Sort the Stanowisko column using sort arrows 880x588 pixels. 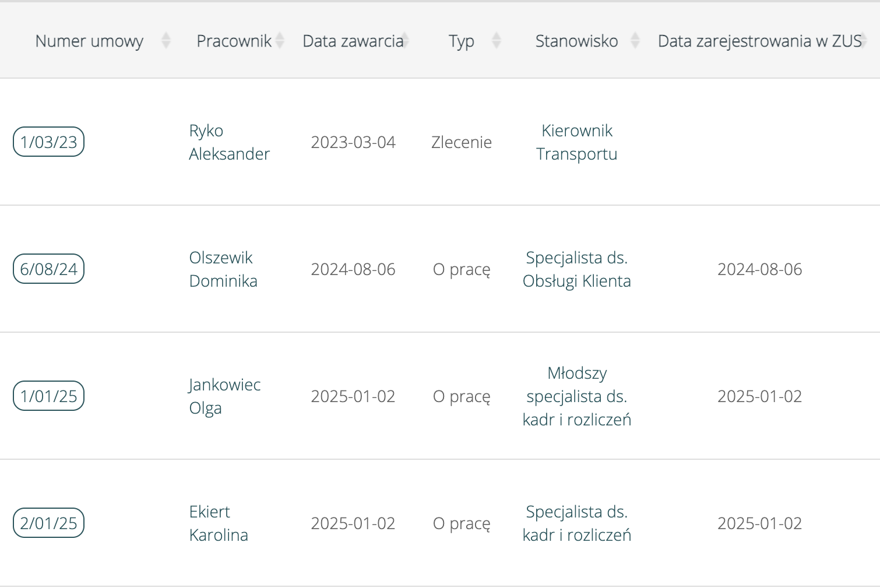635,41
